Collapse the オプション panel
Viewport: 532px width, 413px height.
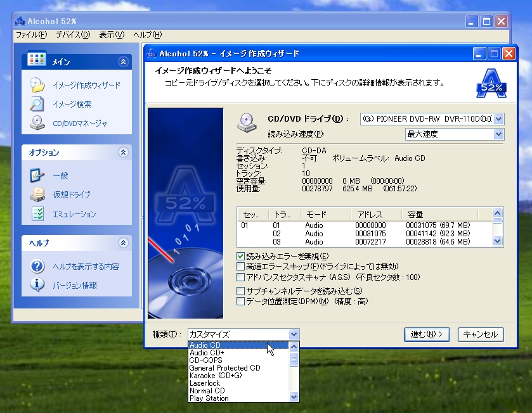tap(123, 153)
